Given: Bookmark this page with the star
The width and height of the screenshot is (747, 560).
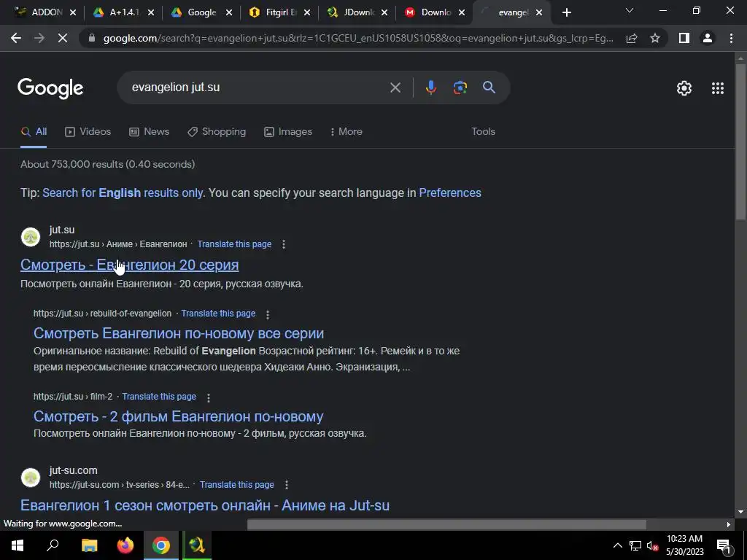Looking at the screenshot, I should coord(655,38).
